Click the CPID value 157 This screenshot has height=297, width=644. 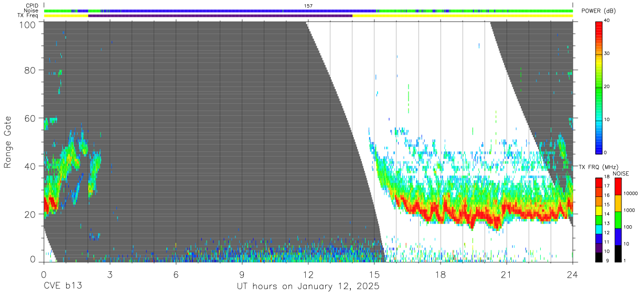point(308,6)
